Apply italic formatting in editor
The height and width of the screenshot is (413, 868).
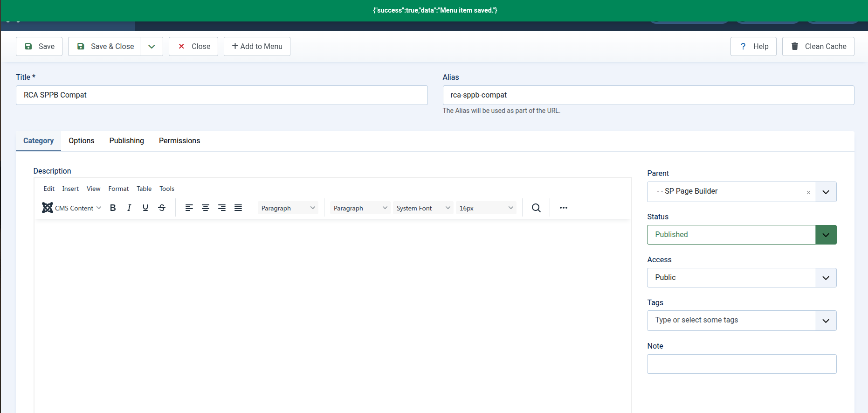129,208
